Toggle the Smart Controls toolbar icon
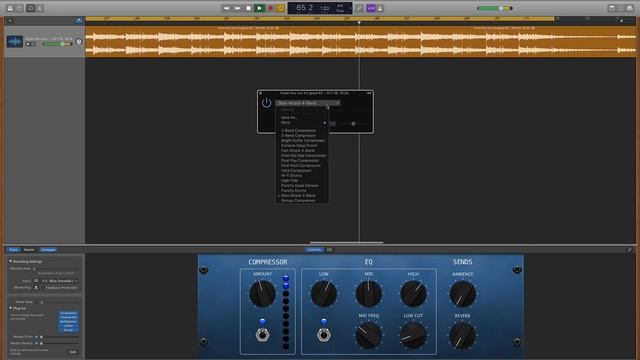The height and width of the screenshot is (360, 640). [31, 8]
